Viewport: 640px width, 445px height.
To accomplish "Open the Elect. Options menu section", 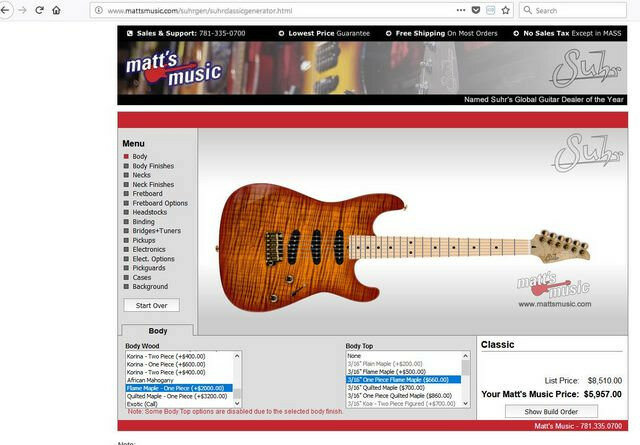I will 153,259.
